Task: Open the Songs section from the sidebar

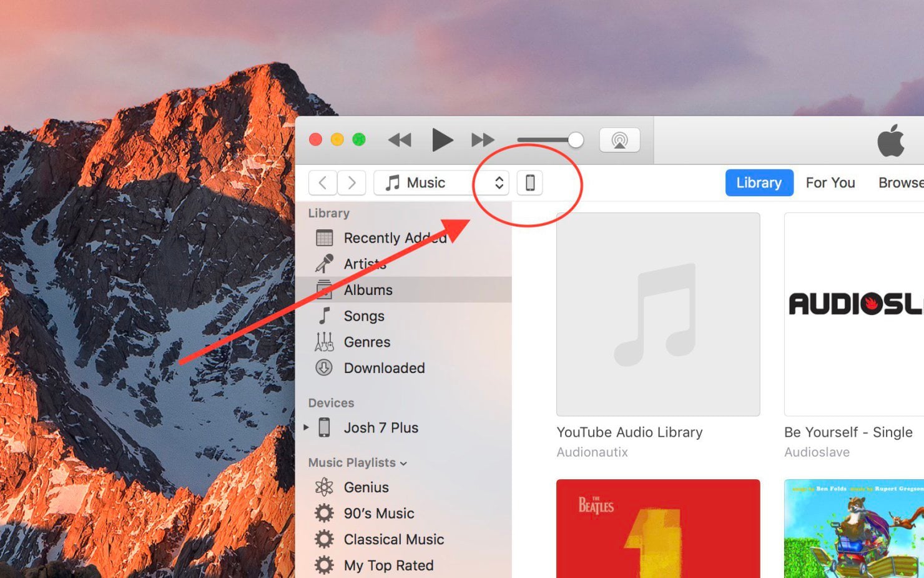Action: point(364,316)
